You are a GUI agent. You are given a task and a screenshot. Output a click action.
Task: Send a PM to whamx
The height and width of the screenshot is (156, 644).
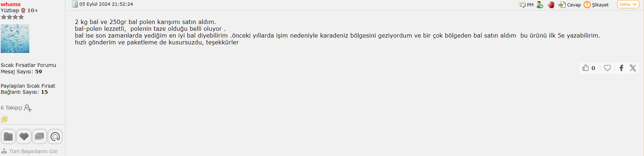coord(526,5)
